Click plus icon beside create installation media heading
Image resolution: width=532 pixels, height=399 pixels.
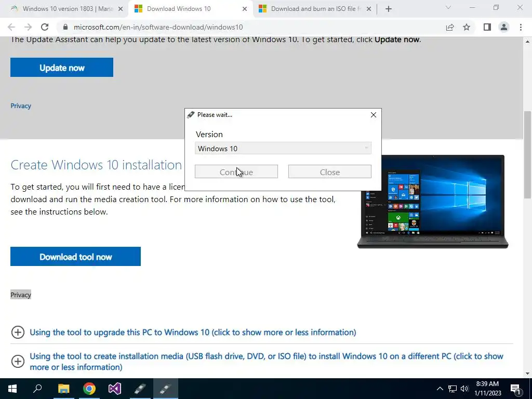[x=18, y=362]
